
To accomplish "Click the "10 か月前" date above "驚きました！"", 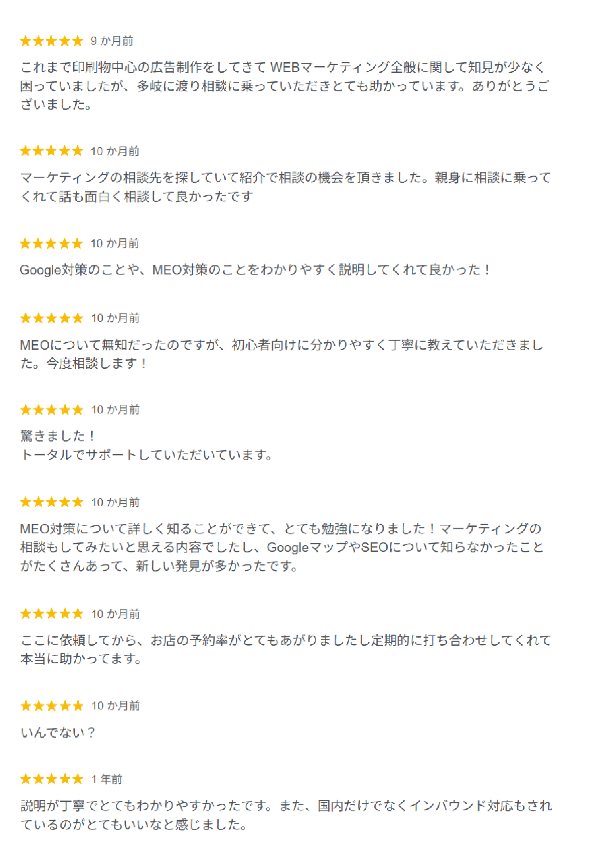I will pyautogui.click(x=115, y=410).
